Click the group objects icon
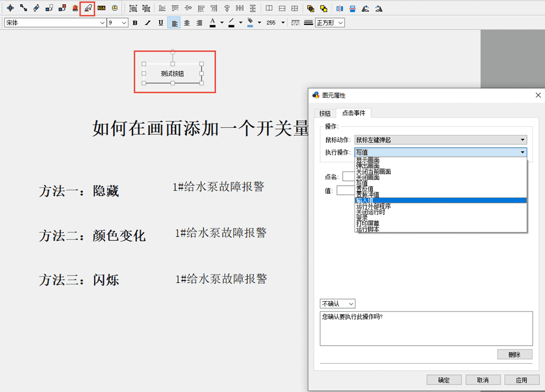Image resolution: width=545 pixels, height=392 pixels. coord(133,8)
